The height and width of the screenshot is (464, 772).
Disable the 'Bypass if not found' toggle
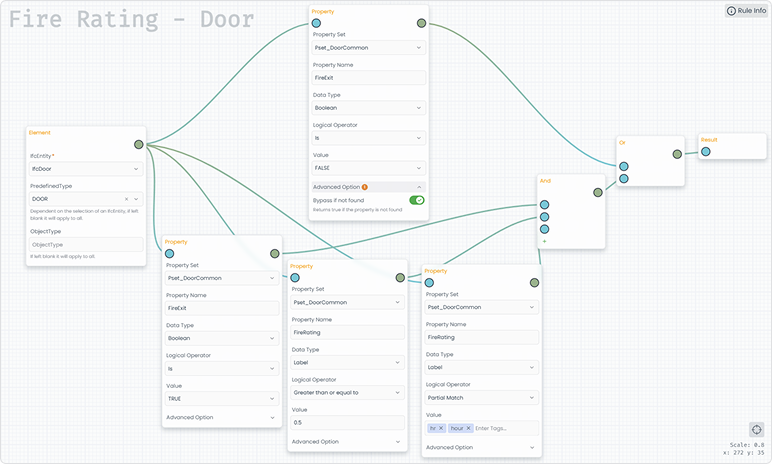click(x=415, y=200)
